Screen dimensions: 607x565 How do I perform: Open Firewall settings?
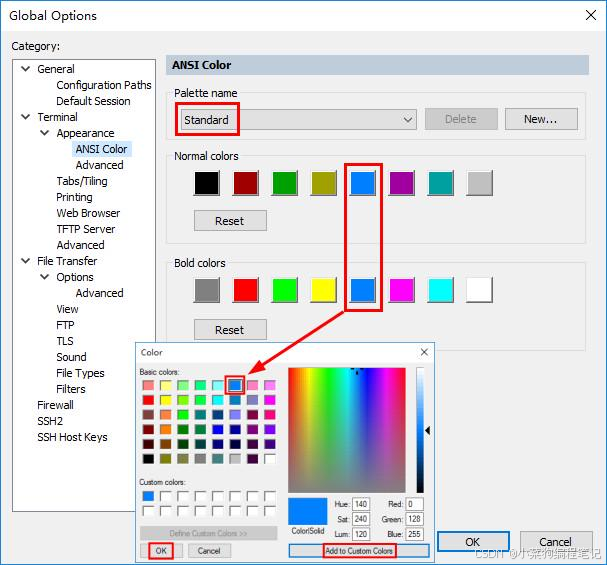point(55,405)
